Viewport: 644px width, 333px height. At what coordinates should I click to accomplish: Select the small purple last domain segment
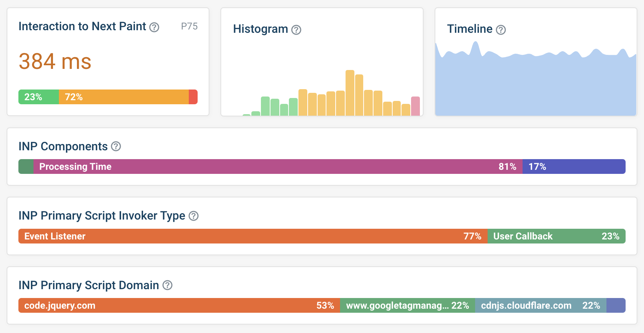[x=616, y=305]
